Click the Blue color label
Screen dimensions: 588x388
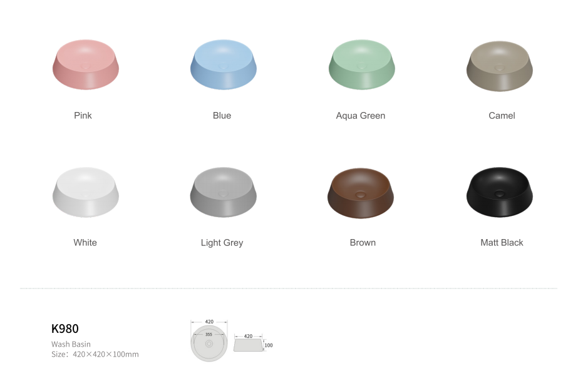222,116
